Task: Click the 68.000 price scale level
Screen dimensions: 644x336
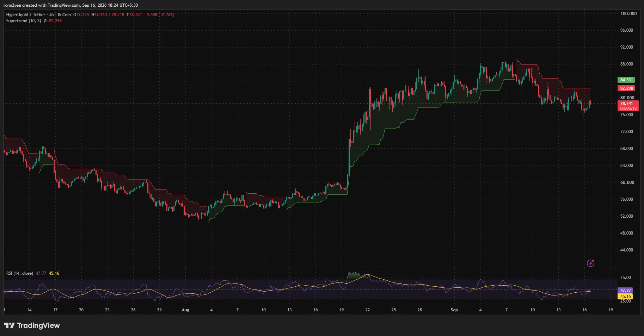Action: click(x=627, y=149)
